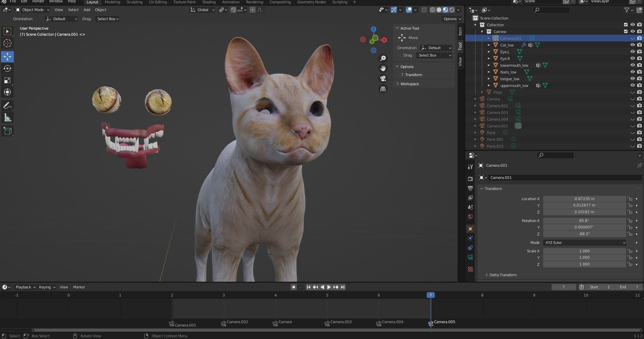The width and height of the screenshot is (644, 339).
Task: Open the Marker menu in timeline
Action: (79, 287)
